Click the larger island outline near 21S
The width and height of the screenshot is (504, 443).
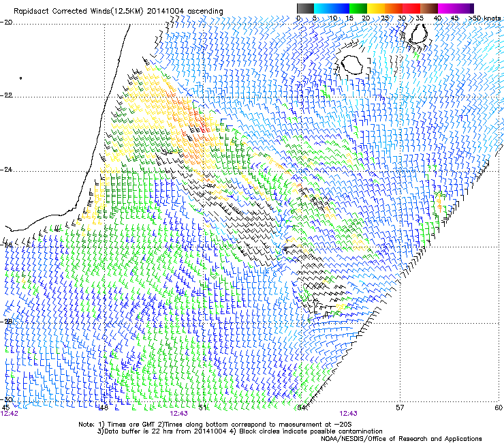351,65
